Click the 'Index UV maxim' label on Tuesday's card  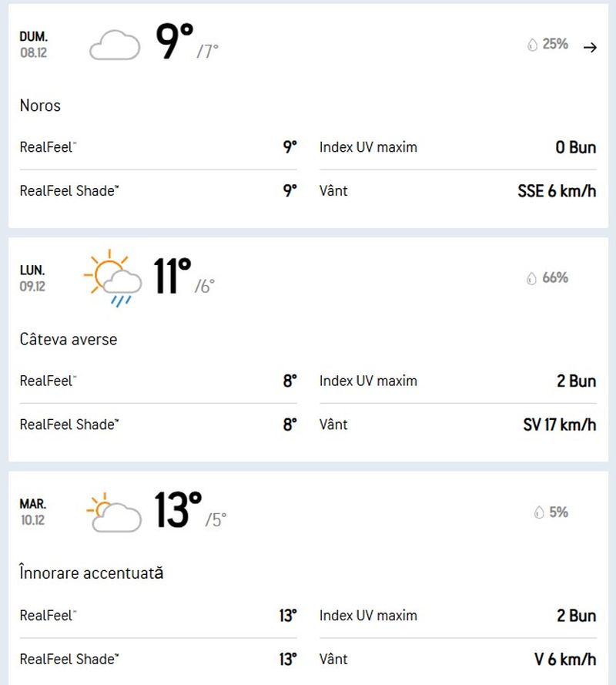tap(369, 616)
